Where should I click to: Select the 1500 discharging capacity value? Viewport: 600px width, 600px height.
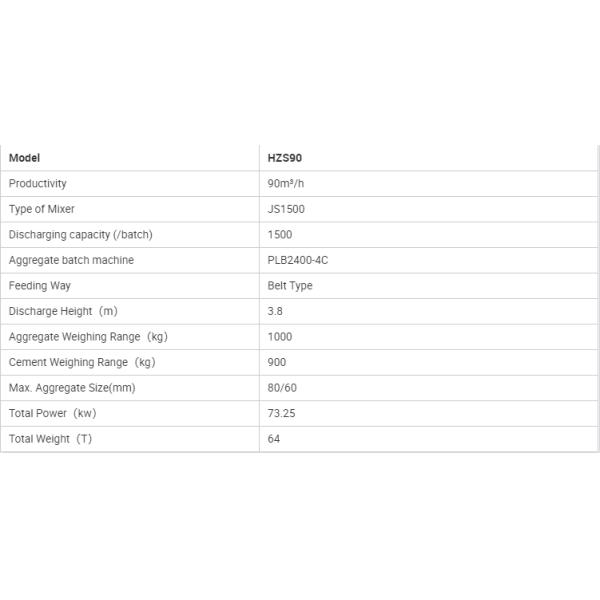click(280, 235)
